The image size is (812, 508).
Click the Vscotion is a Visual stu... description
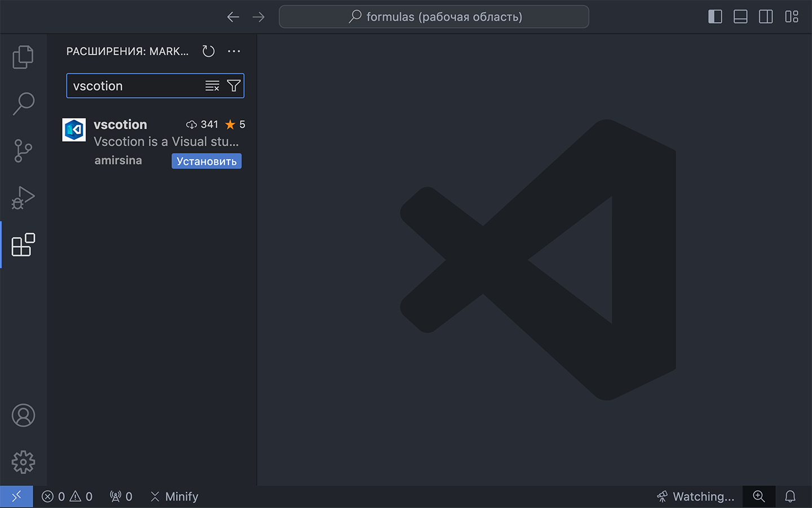(x=166, y=142)
